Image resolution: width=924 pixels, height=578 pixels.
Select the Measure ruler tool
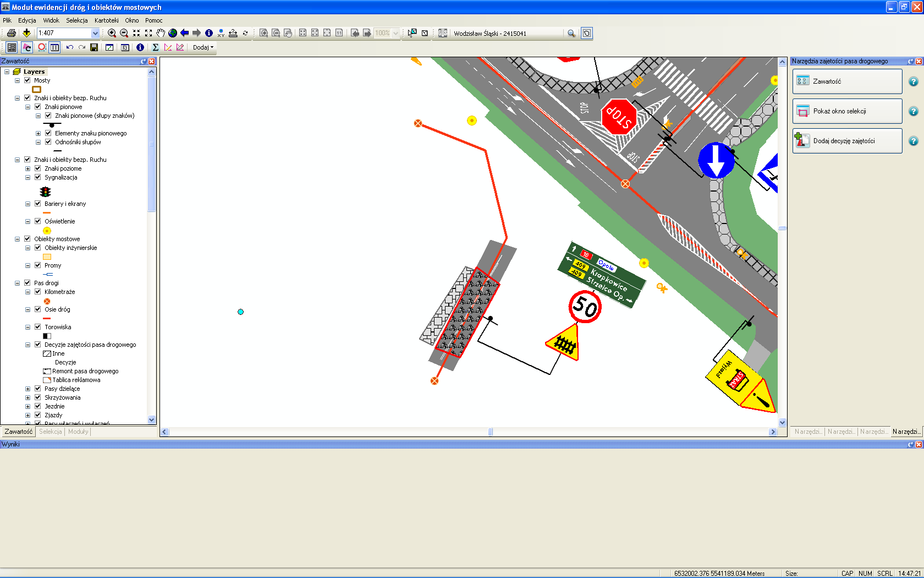pyautogui.click(x=233, y=33)
